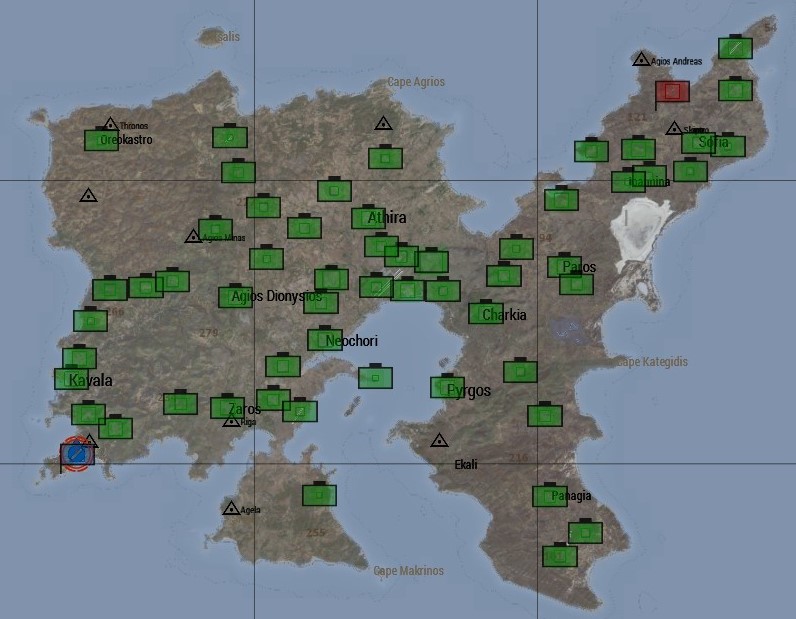Click peak triangle just above Ekali label
The height and width of the screenshot is (619, 796).
pyautogui.click(x=439, y=440)
